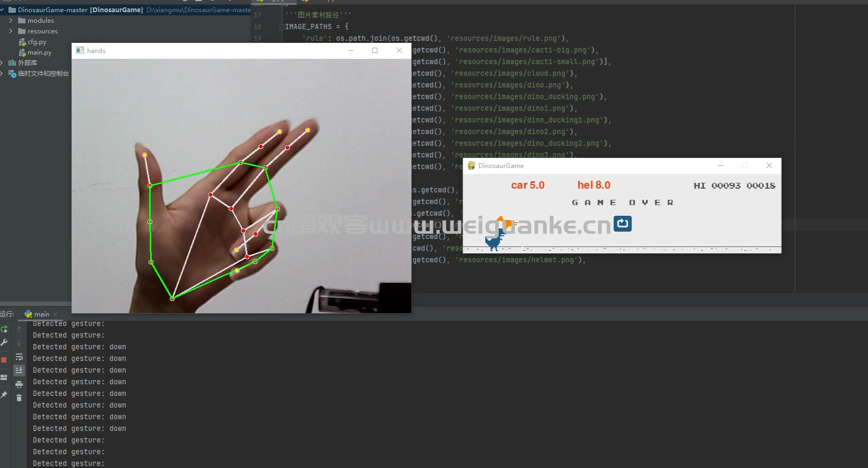The height and width of the screenshot is (468, 868).
Task: Click the Rerun main icon in Run panel
Action: pos(4,329)
